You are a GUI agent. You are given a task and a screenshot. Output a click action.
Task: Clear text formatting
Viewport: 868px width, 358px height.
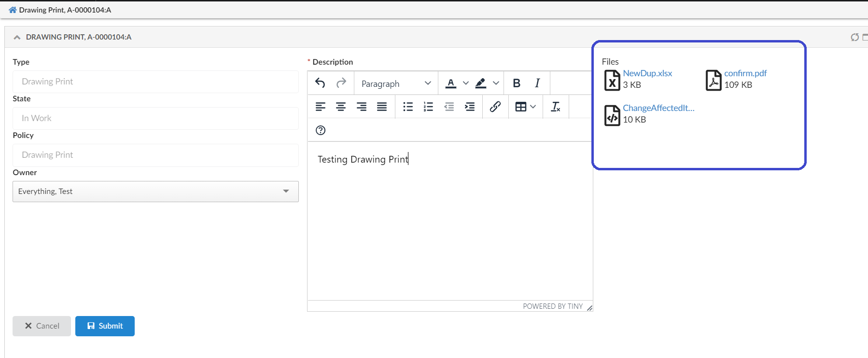tap(556, 107)
